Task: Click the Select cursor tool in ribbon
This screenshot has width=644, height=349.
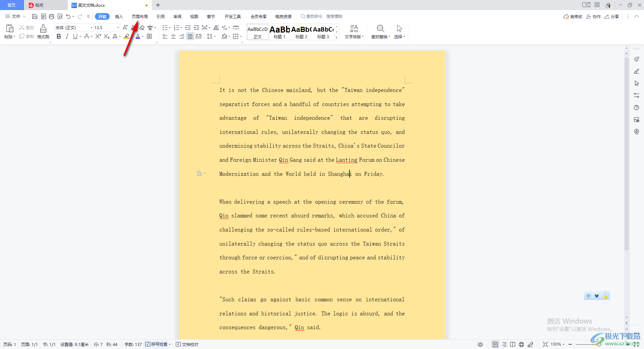Action: [399, 32]
